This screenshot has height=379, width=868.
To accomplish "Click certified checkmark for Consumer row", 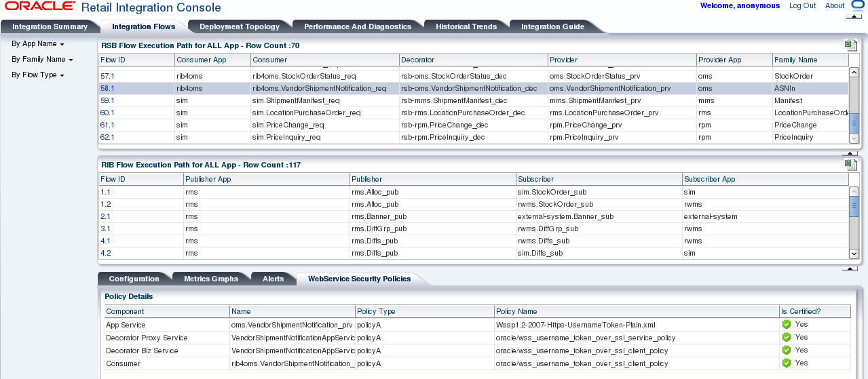I will click(x=787, y=363).
